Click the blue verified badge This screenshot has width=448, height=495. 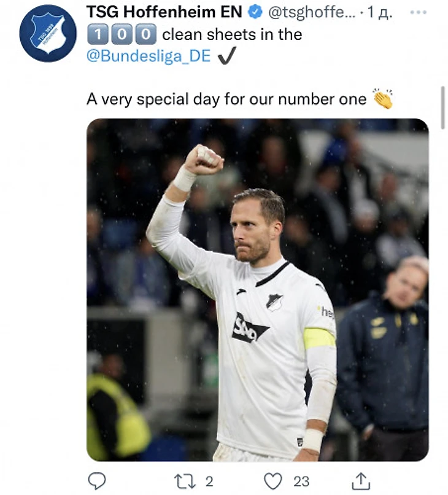[255, 12]
